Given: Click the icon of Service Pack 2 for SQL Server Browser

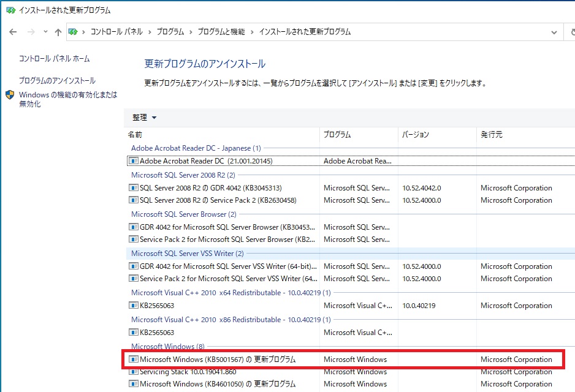Looking at the screenshot, I should click(x=134, y=239).
